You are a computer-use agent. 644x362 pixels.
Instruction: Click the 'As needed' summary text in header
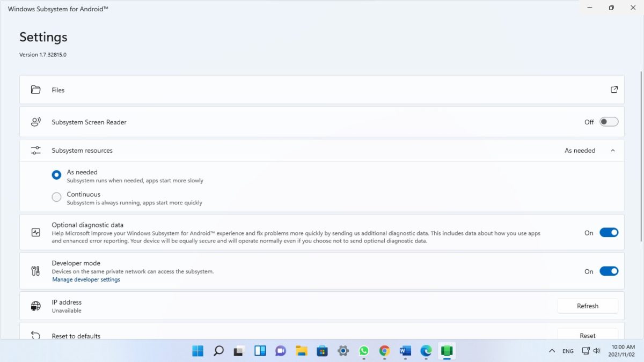580,151
